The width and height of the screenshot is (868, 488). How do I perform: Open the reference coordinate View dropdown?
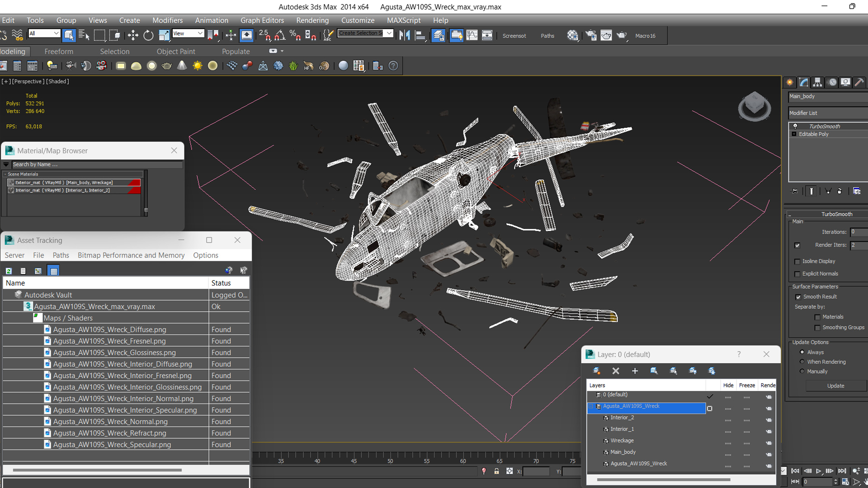click(x=188, y=33)
